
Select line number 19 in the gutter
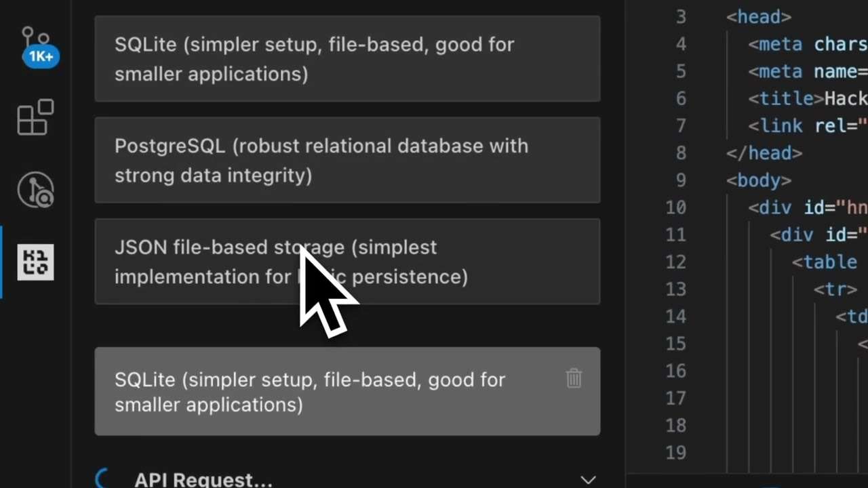[676, 452]
